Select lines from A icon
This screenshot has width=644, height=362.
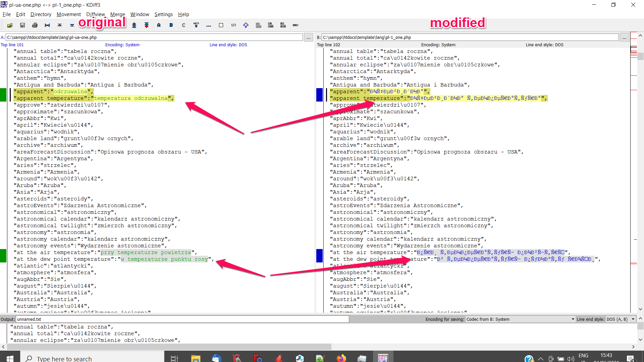pyautogui.click(x=159, y=25)
